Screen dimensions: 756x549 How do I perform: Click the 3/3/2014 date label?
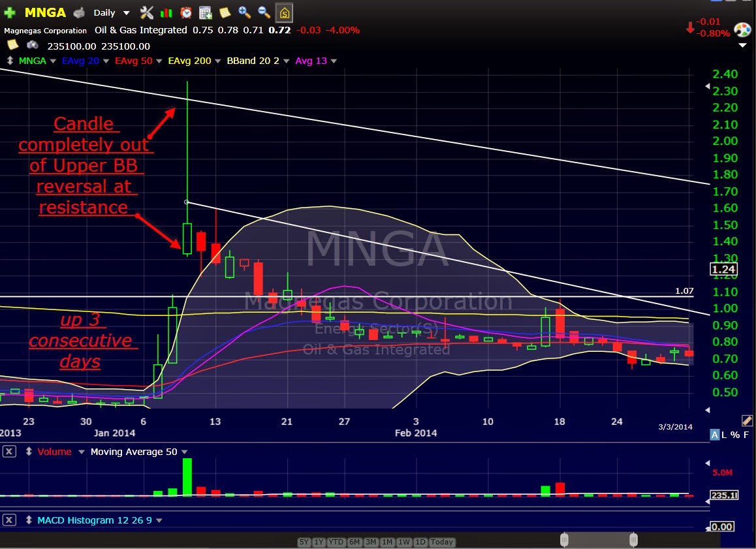[x=676, y=426]
